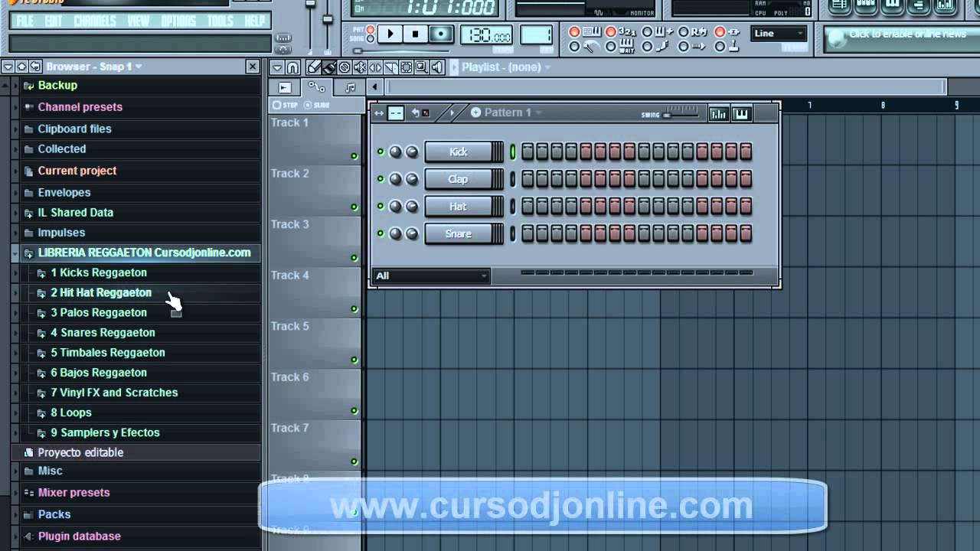Open the browser options down-arrow menu
Image resolution: width=980 pixels, height=551 pixels.
coord(8,67)
